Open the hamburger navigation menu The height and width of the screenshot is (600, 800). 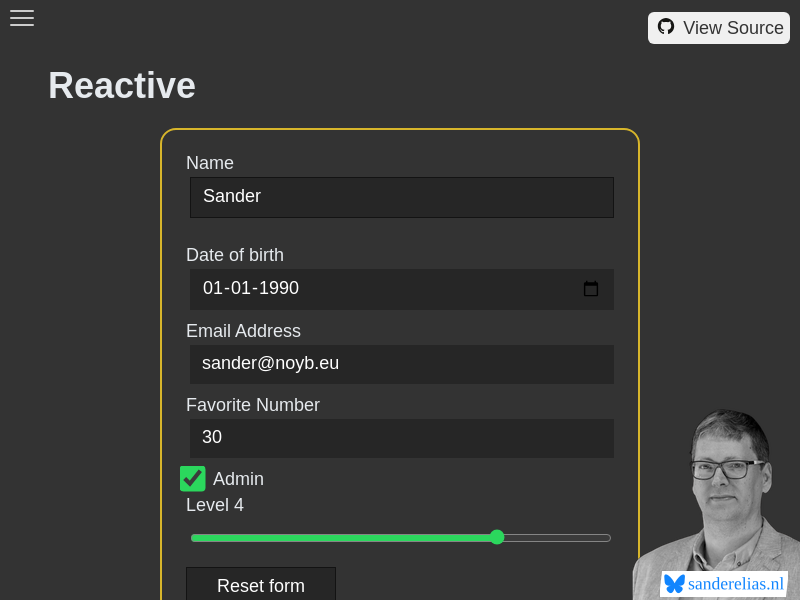pyautogui.click(x=22, y=18)
